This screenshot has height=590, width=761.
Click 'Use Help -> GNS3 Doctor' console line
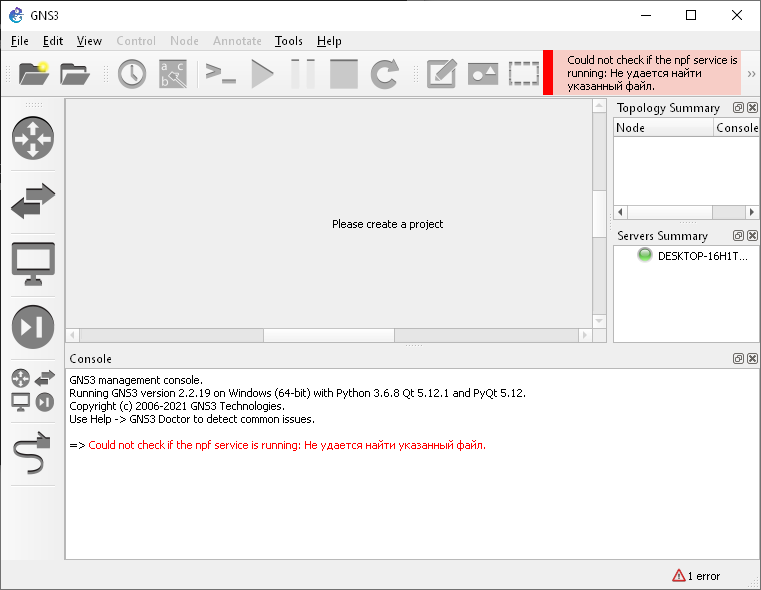coord(192,419)
